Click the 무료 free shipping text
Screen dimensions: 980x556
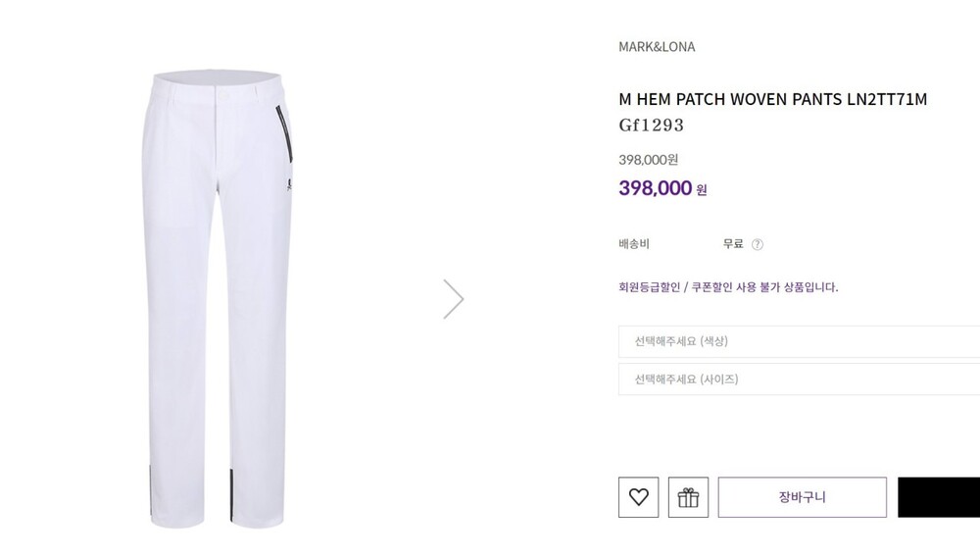point(733,244)
